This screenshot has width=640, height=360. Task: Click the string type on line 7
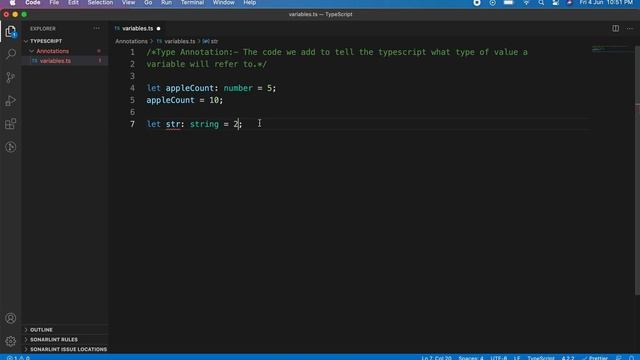204,124
